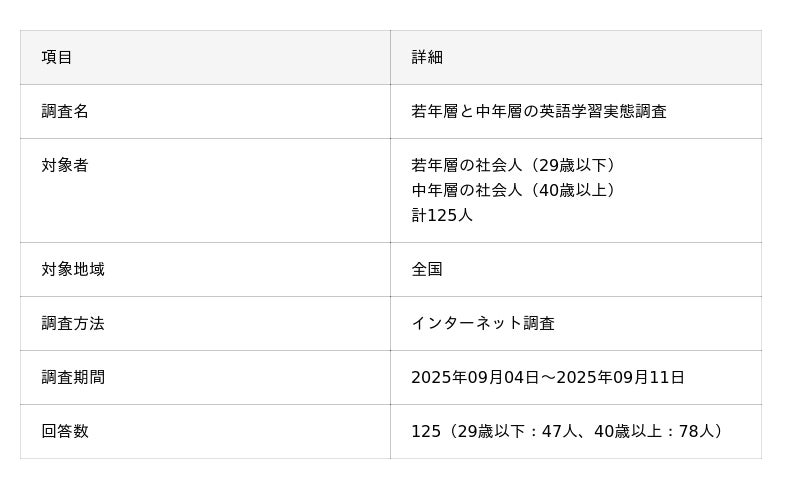Screen dimensions: 800x489
Task: Click the 項目 column header
Action: pyautogui.click(x=57, y=57)
